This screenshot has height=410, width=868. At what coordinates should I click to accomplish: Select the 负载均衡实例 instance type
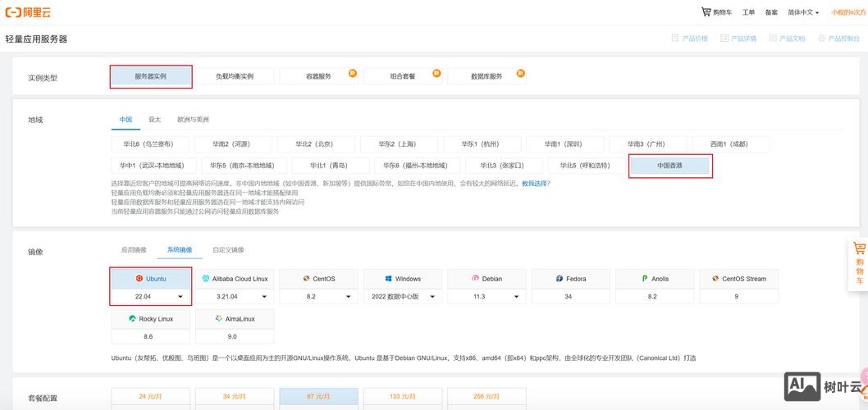pyautogui.click(x=235, y=76)
